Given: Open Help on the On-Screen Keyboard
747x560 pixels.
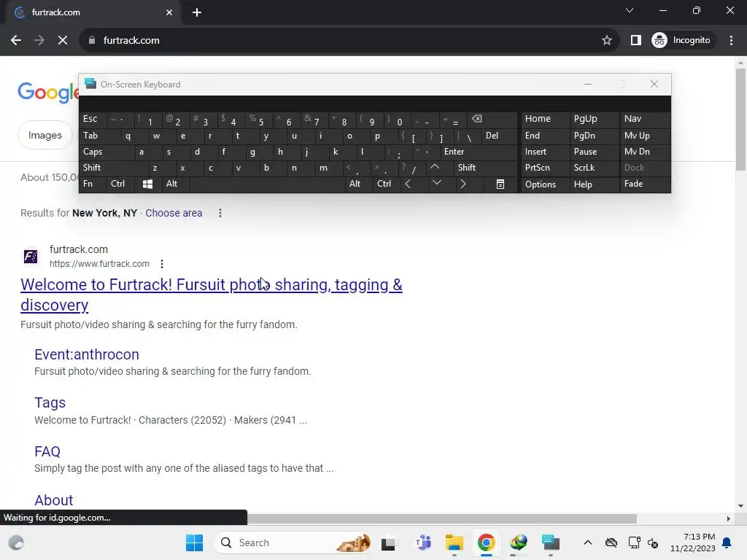Looking at the screenshot, I should (x=594, y=184).
